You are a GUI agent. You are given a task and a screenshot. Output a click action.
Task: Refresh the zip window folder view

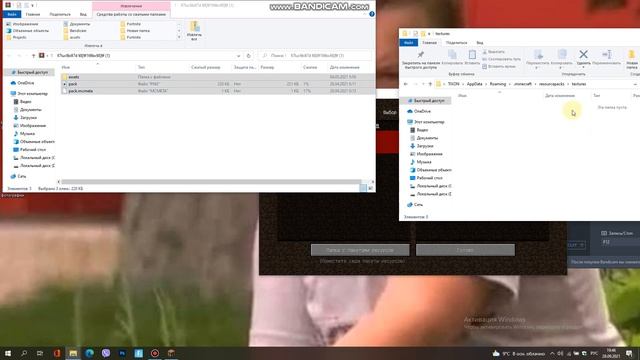click(x=248, y=56)
